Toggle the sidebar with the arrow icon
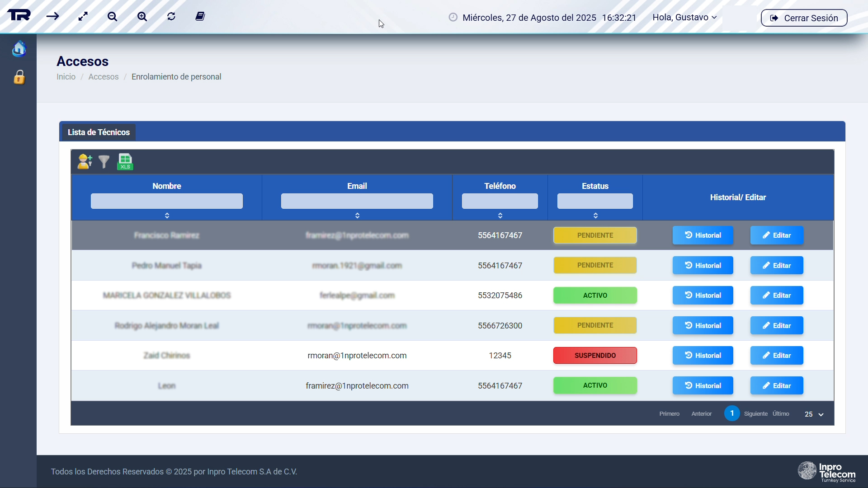 pos(52,16)
